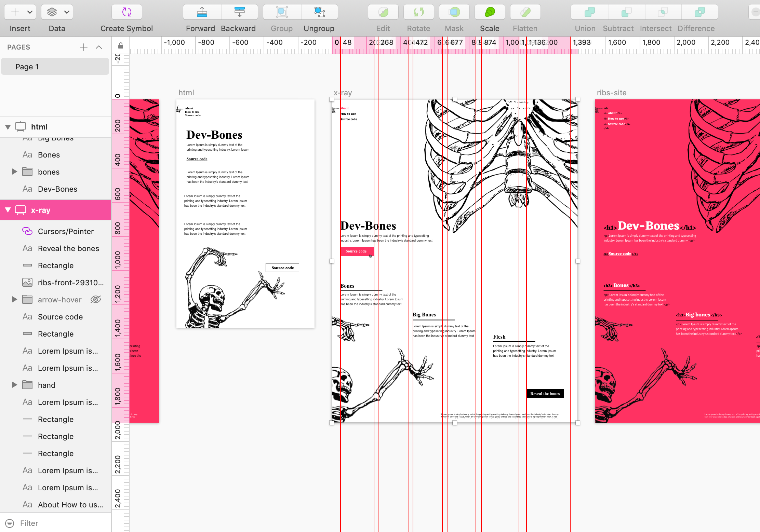Select the Bring Forward icon
The width and height of the screenshot is (760, 532).
pyautogui.click(x=202, y=12)
